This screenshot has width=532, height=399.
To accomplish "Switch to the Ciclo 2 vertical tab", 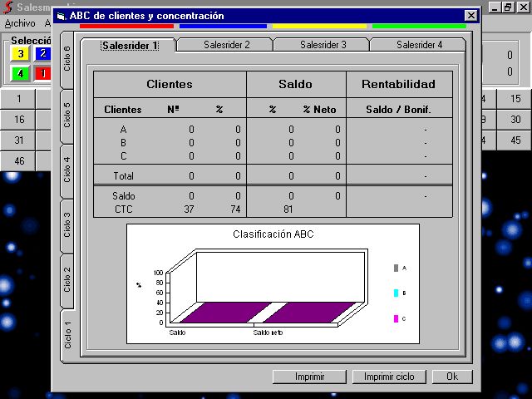I will tap(67, 279).
